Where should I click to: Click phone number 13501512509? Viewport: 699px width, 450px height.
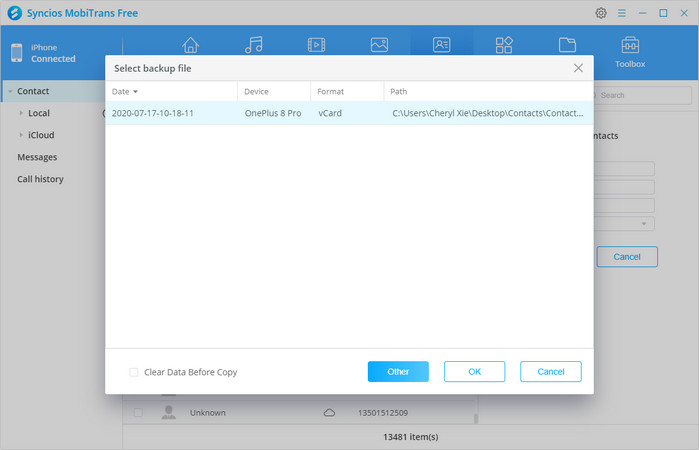[x=383, y=413]
